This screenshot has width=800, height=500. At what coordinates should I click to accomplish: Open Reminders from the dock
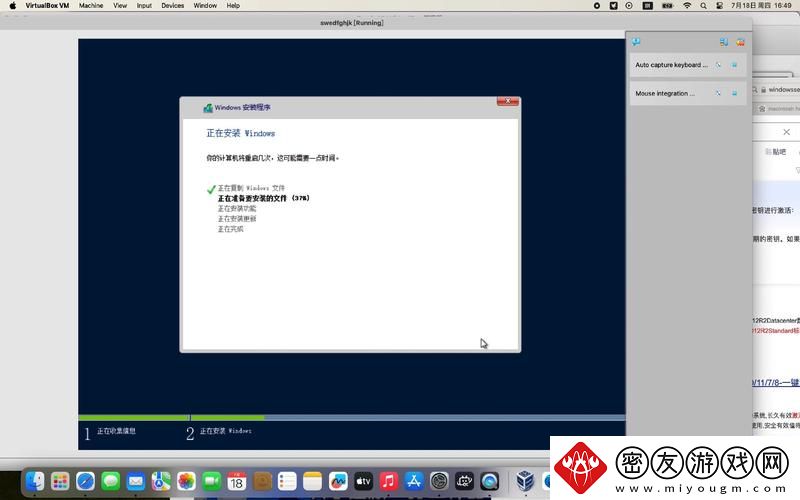tap(287, 481)
